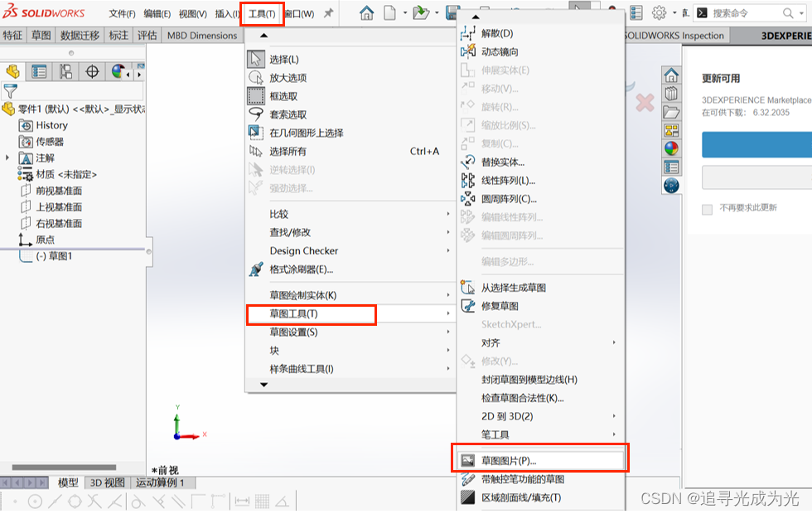
Task: Click the Box selection (框选取) icon
Action: (256, 96)
